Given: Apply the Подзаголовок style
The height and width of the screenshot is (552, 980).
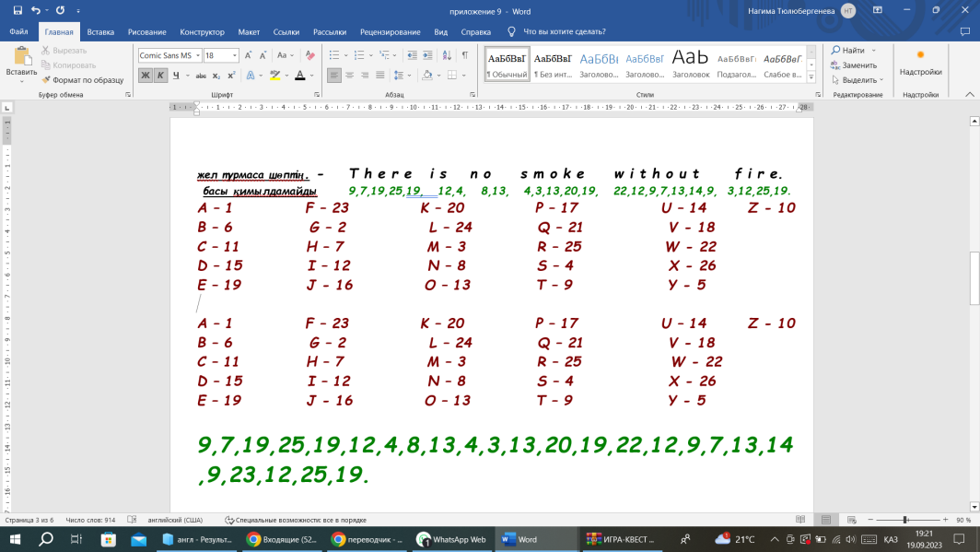Looking at the screenshot, I should click(x=737, y=64).
